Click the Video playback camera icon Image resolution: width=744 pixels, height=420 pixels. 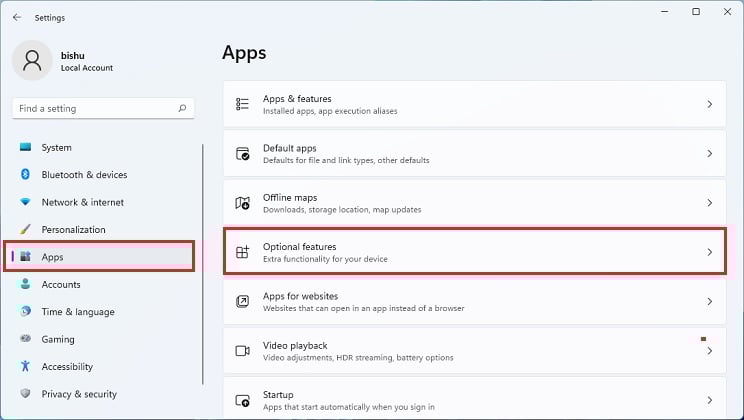(242, 351)
